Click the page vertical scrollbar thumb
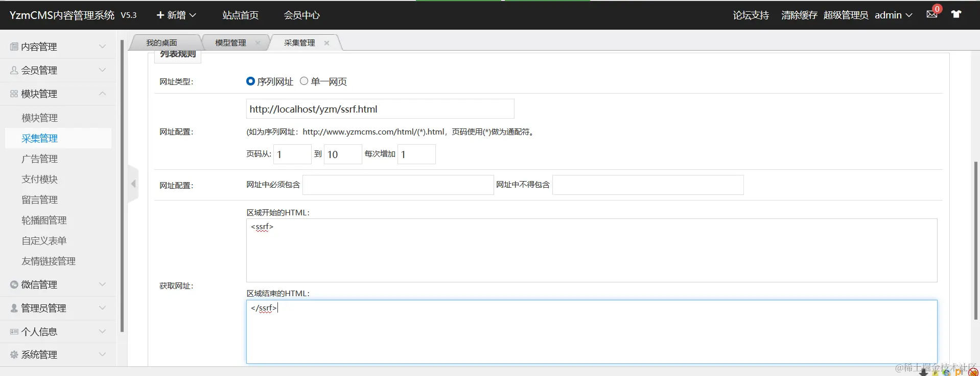The height and width of the screenshot is (376, 980). coord(976,240)
